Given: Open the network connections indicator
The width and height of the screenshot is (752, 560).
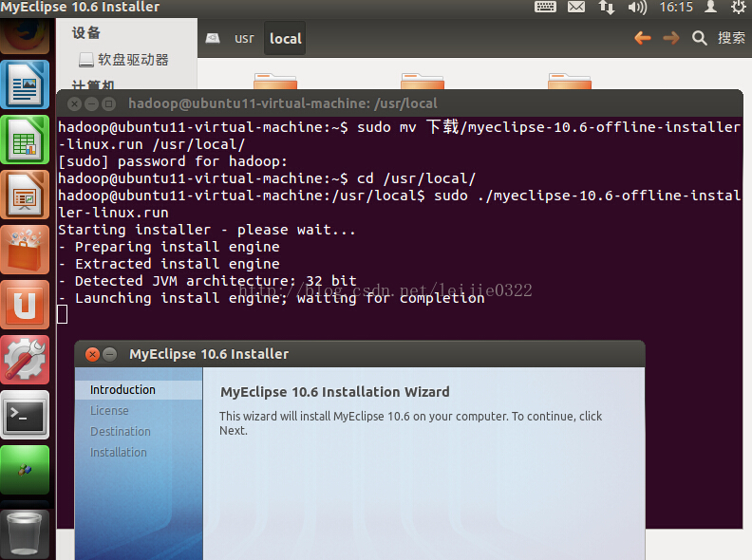Looking at the screenshot, I should click(607, 8).
